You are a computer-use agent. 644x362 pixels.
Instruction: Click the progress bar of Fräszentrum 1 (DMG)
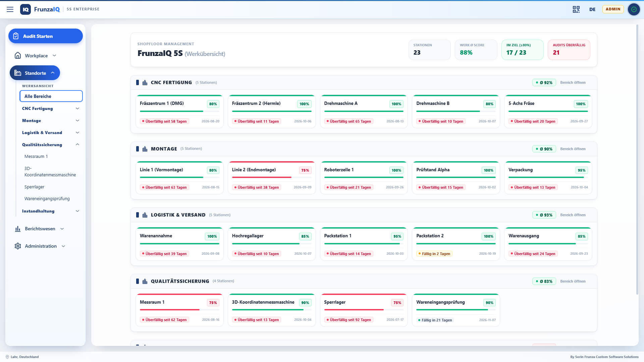click(179, 111)
